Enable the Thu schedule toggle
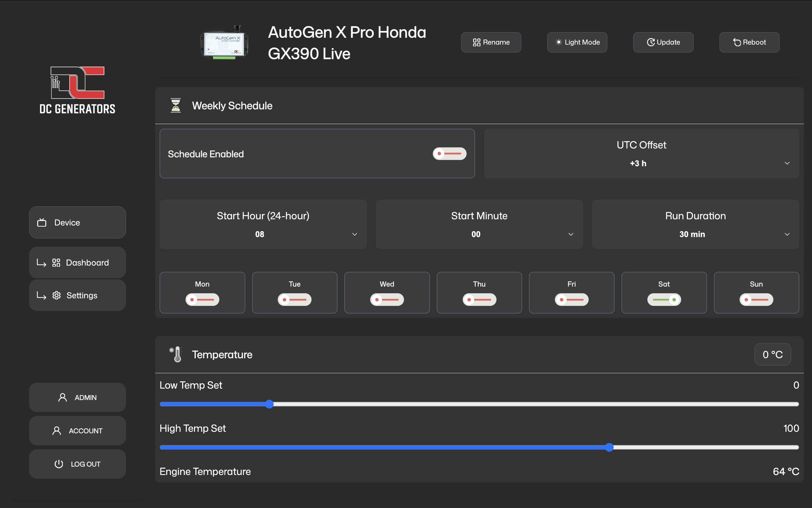The height and width of the screenshot is (508, 812). coord(480,299)
